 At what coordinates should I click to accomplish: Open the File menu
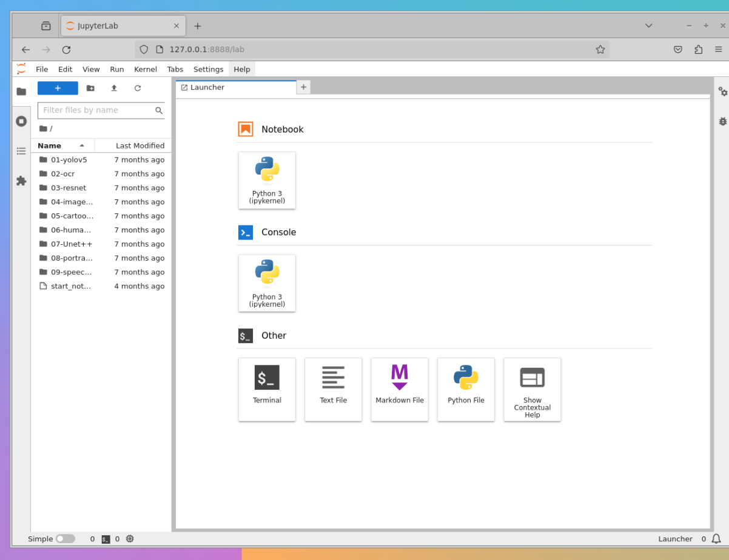[x=42, y=69]
